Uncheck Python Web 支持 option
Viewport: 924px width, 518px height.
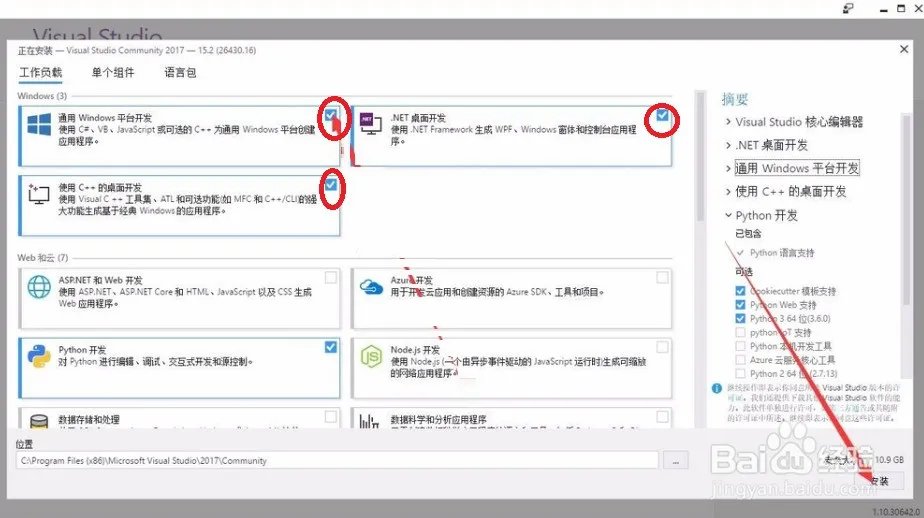[740, 305]
